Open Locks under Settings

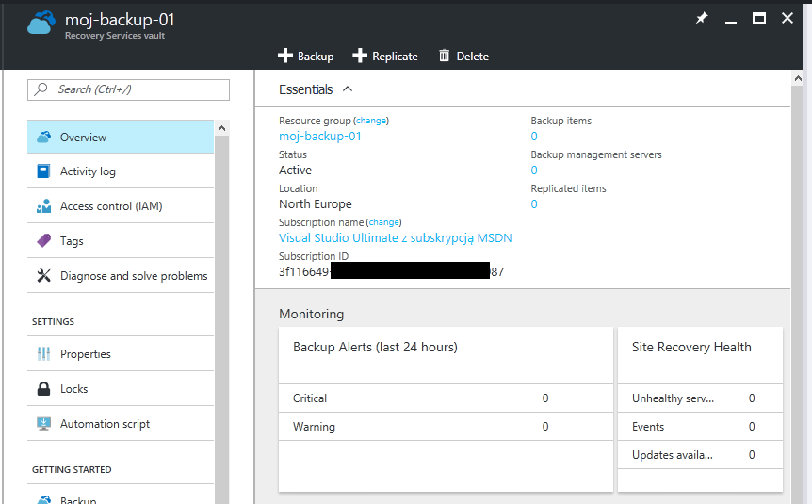point(121,388)
